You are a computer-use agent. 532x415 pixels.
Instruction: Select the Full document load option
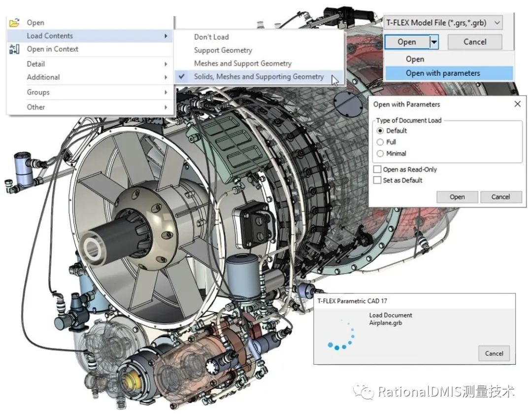(380, 142)
